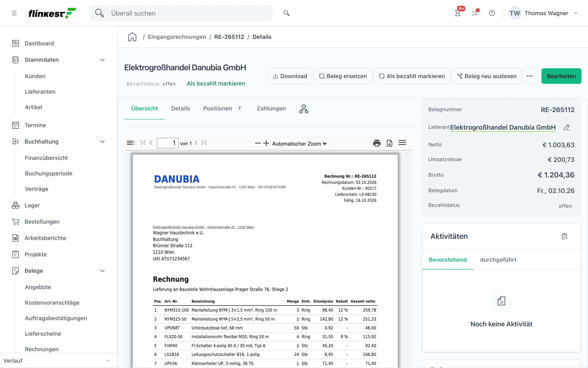Show the durchgeführt activities tab
Viewport: 588px width, 368px height.
tap(498, 260)
